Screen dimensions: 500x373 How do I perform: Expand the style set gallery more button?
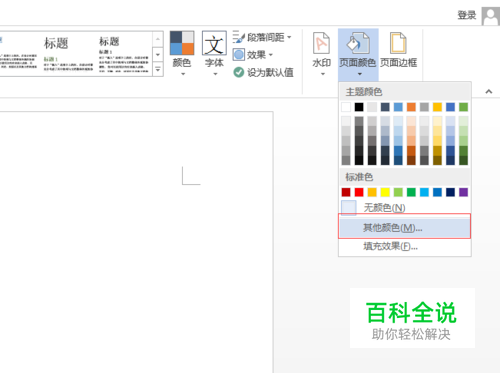pos(158,69)
